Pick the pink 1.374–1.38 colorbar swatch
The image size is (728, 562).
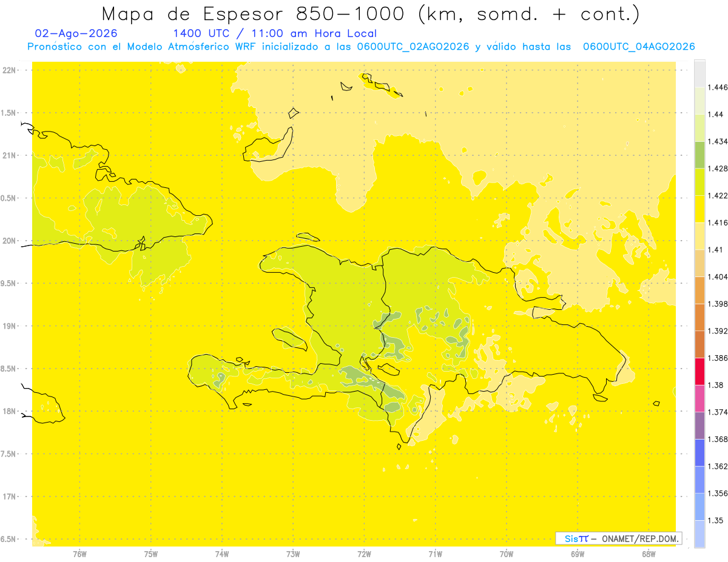699,398
